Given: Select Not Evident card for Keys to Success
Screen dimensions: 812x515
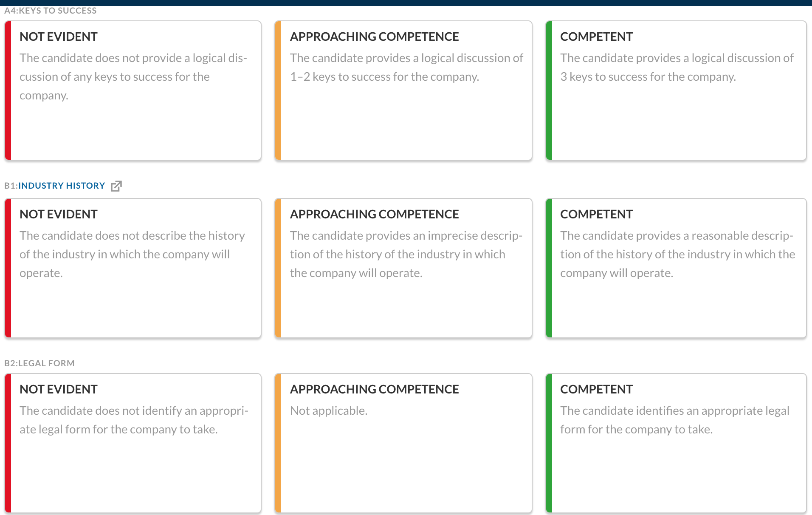Looking at the screenshot, I should tap(133, 91).
